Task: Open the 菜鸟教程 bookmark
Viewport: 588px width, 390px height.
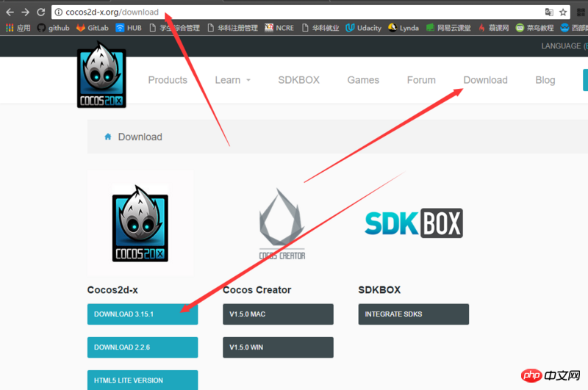Action: (534, 28)
